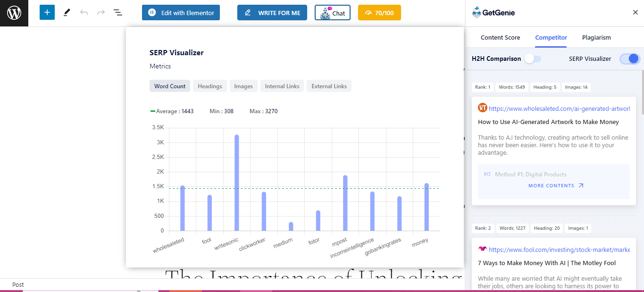This screenshot has height=292, width=644.
Task: Toggle the H2H Comparison switch
Action: [x=534, y=59]
